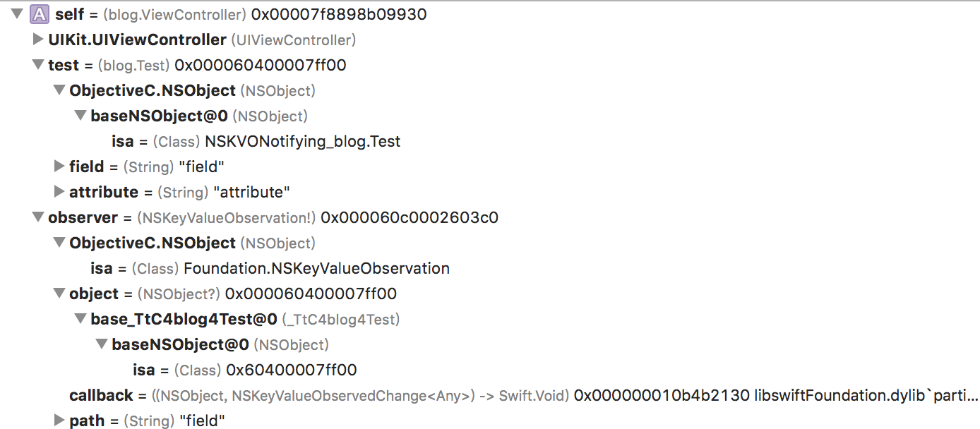Image resolution: width=980 pixels, height=429 pixels.
Task: Click the purple 'A' argument icon beside self
Action: (x=40, y=14)
